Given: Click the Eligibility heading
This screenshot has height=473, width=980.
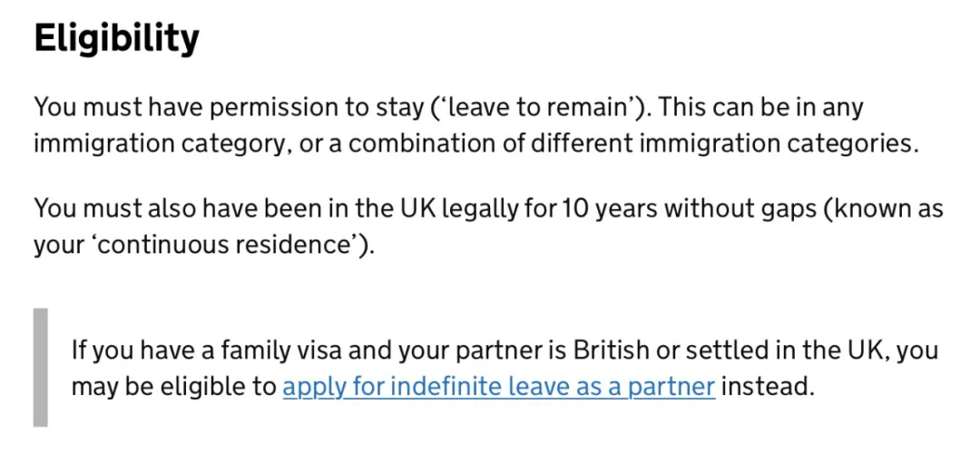Looking at the screenshot, I should [116, 39].
